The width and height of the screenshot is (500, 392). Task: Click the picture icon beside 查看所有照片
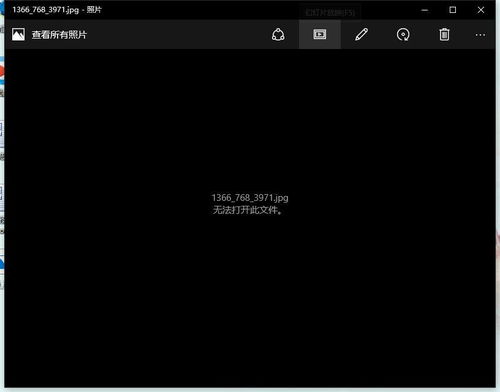[x=18, y=34]
